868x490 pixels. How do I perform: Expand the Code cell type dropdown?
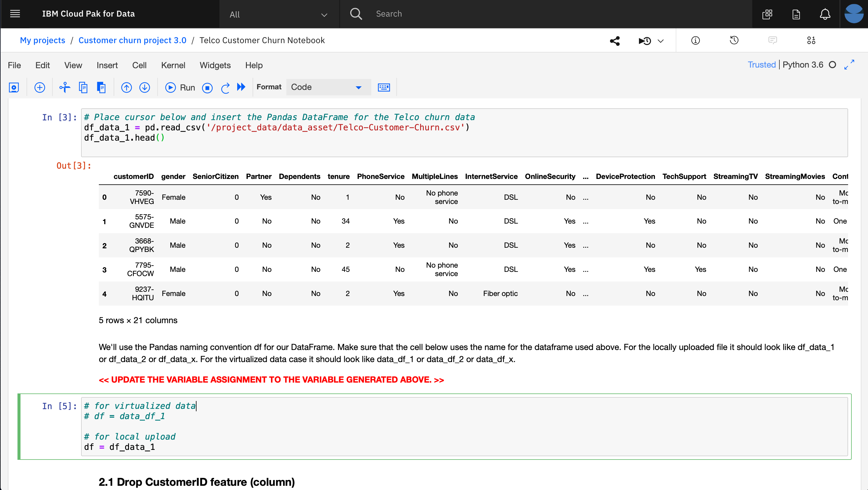[358, 87]
